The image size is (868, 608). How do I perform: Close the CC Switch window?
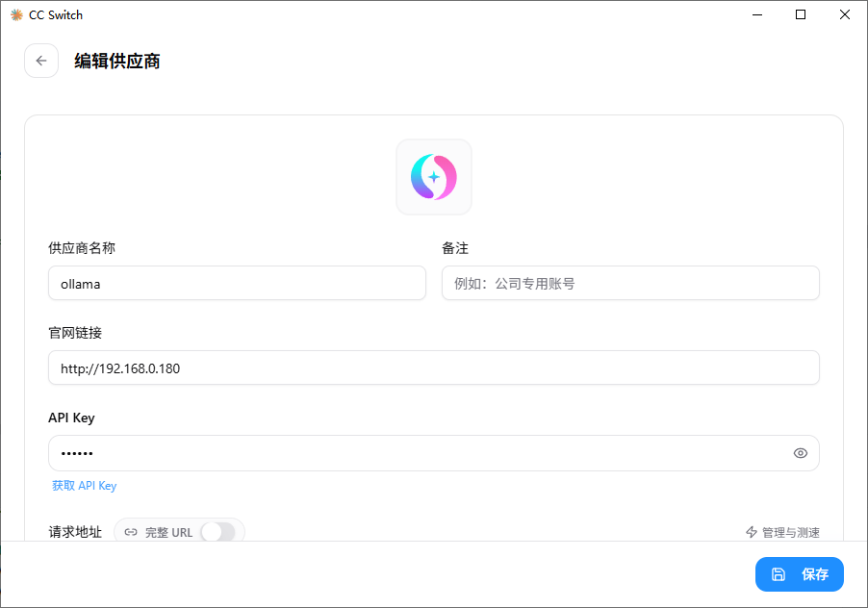click(x=845, y=15)
